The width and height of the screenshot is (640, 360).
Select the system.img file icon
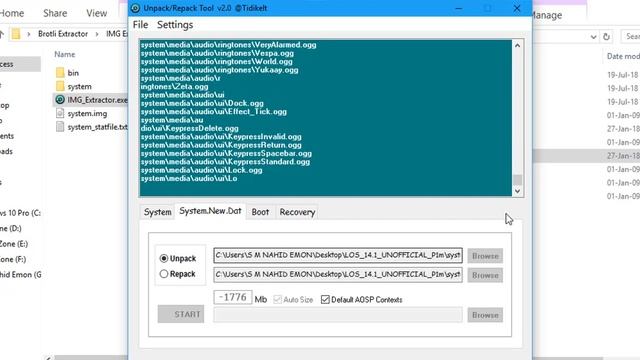click(x=60, y=113)
